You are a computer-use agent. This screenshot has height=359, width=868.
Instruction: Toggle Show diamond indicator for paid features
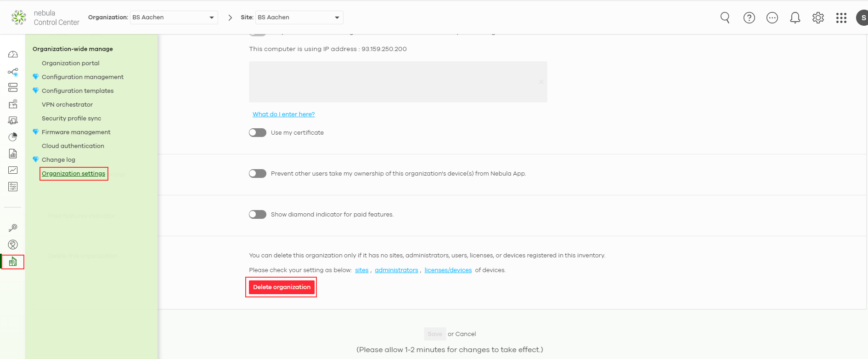pos(258,215)
